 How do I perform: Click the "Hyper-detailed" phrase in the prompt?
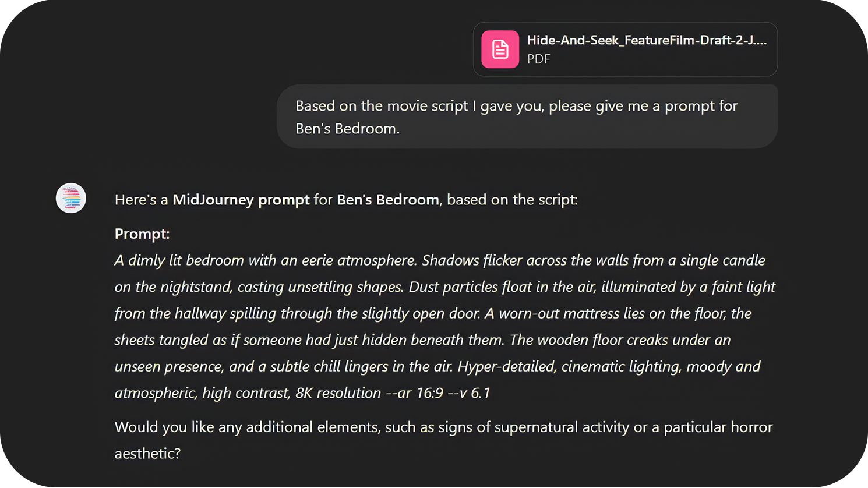[507, 367]
